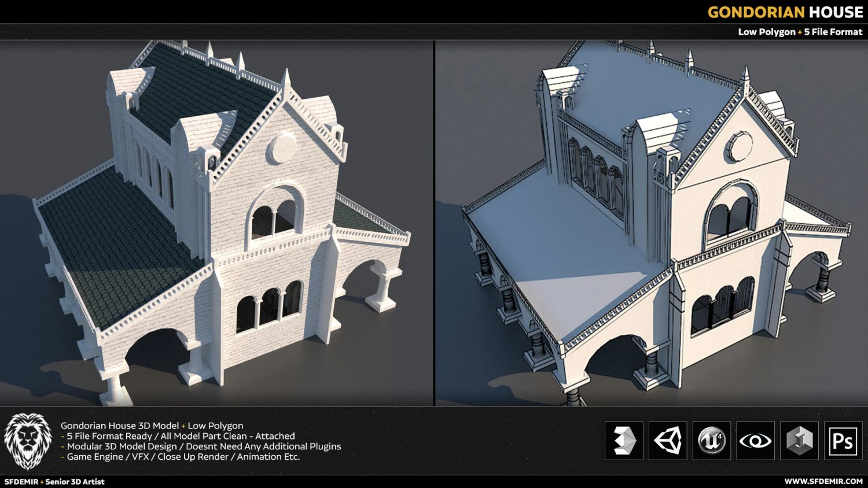Select the GONDORIAN HOUSE title header
The image size is (868, 488).
[785, 12]
